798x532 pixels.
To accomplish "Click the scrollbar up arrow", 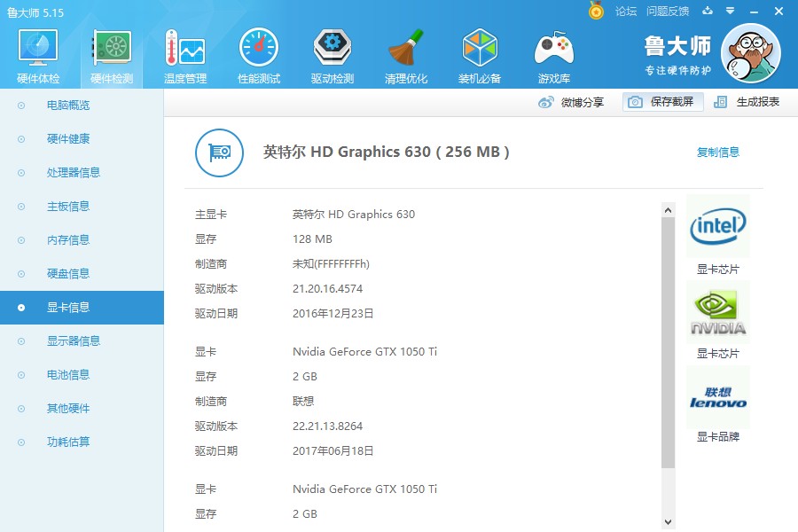I will click(669, 210).
